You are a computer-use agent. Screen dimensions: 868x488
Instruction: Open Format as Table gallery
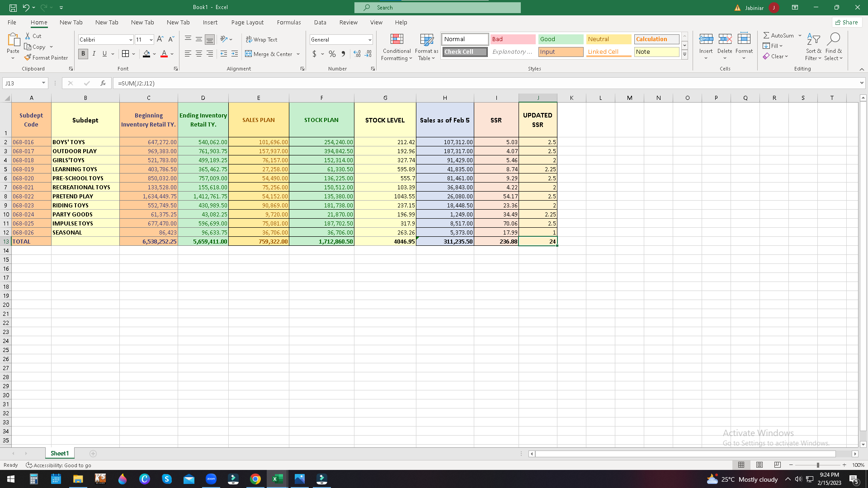(x=426, y=47)
